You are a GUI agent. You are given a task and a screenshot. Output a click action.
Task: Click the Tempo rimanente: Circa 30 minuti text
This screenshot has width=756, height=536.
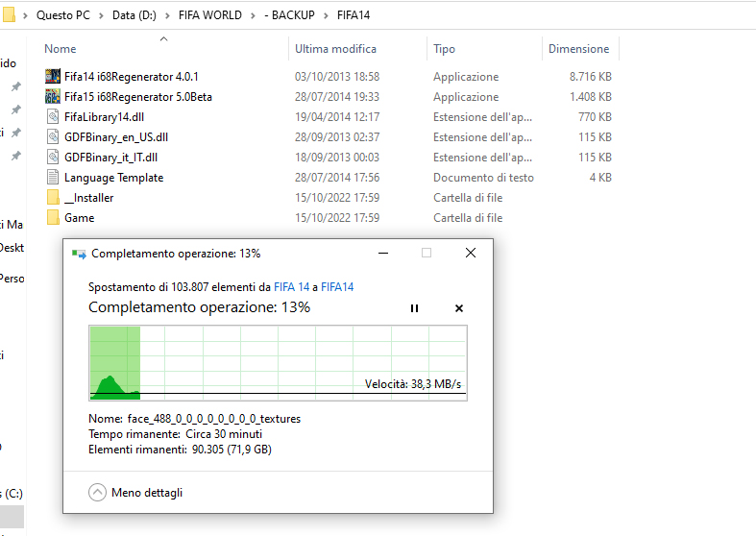[x=175, y=434]
